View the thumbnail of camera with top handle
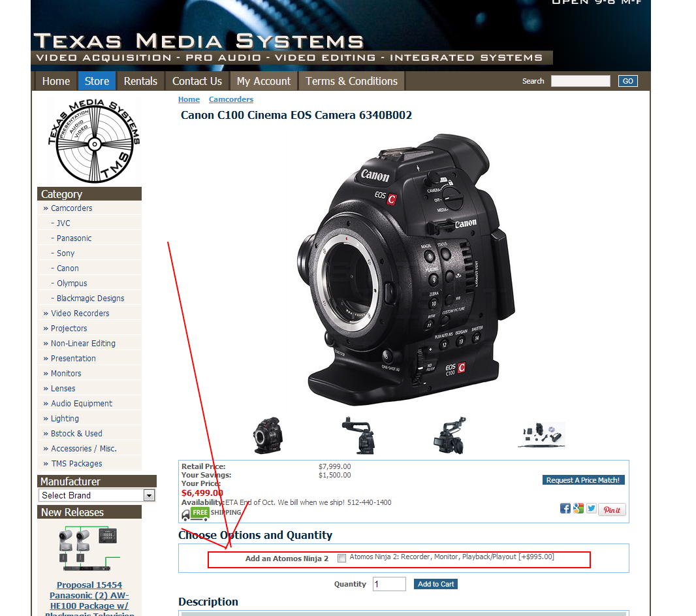696x616 pixels. click(x=358, y=435)
